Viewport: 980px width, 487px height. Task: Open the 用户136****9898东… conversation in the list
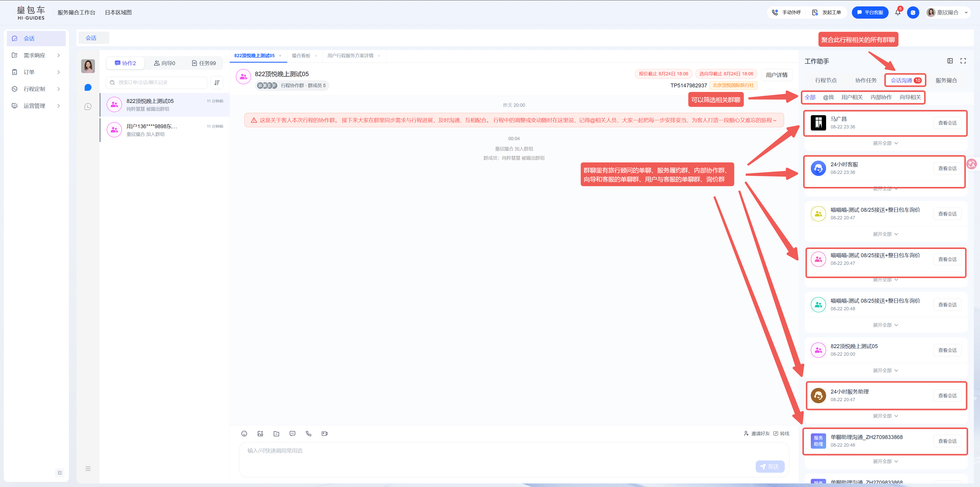click(165, 130)
